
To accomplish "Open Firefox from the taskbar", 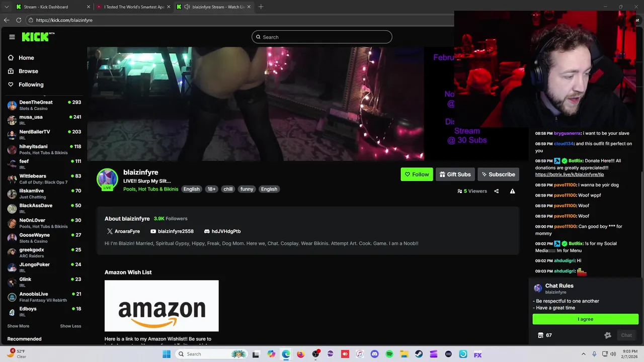I will pos(300,354).
